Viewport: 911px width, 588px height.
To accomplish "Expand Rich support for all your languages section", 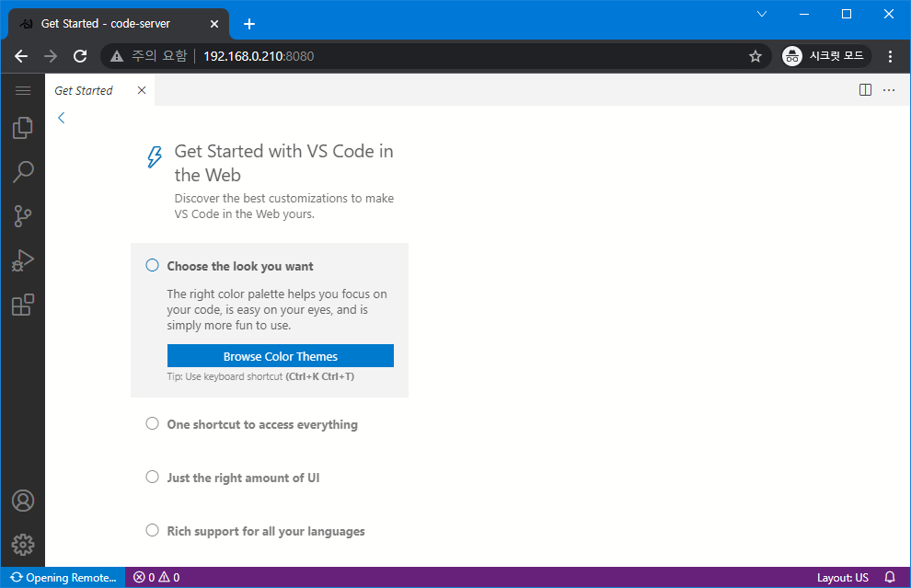I will point(266,532).
